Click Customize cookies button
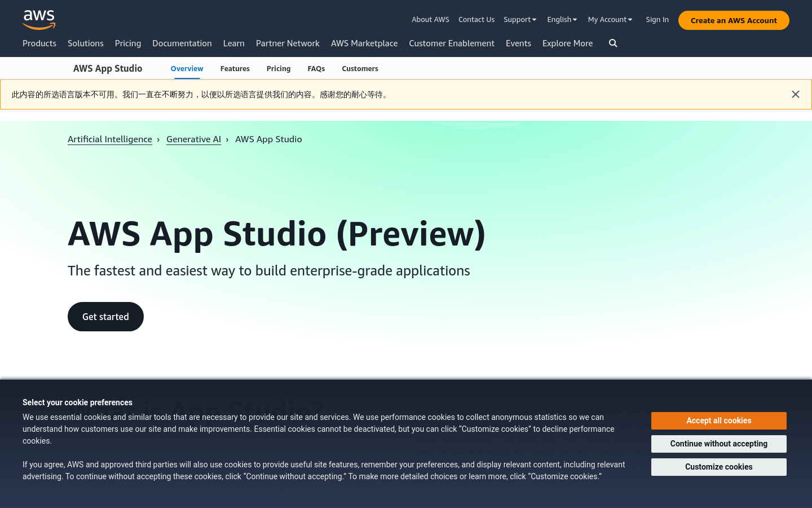Screen dimensions: 812x508 pyautogui.click(x=719, y=467)
